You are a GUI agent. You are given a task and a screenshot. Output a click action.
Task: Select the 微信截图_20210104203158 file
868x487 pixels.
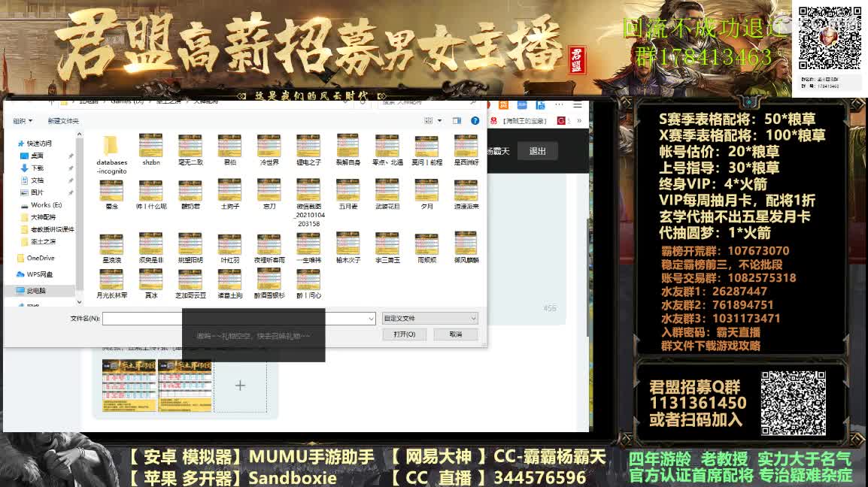coord(308,203)
